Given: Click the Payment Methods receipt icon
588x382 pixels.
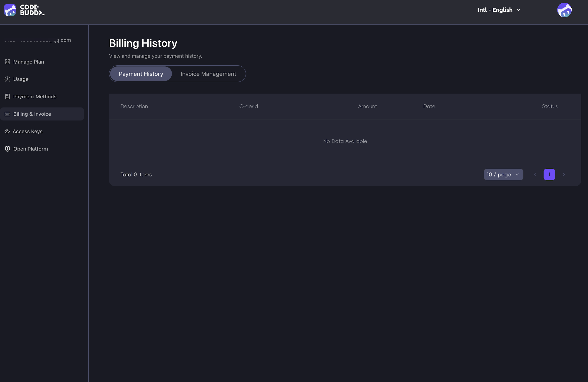Looking at the screenshot, I should pos(7,97).
